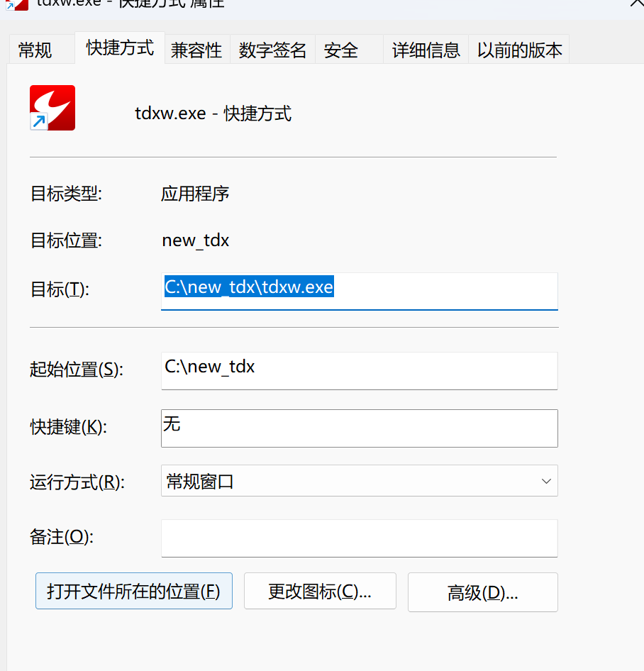This screenshot has width=644, height=671.
Task: Click the 目标(T) path field
Action: pos(360,291)
